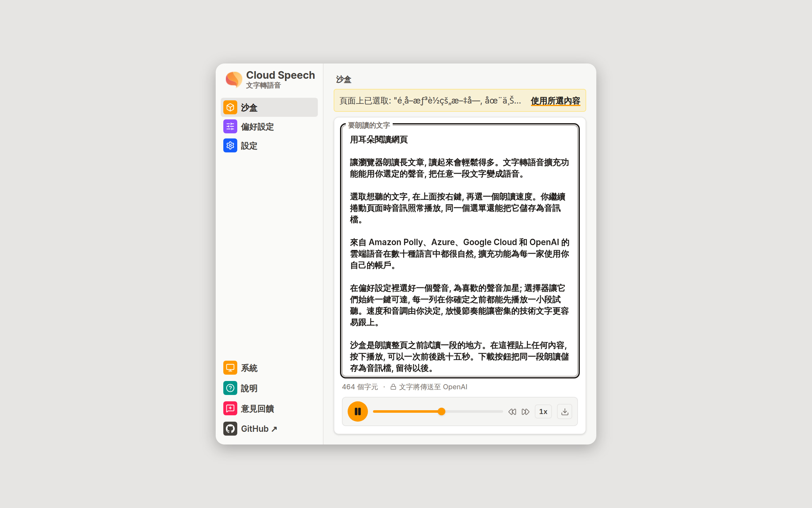Open 意見回饋 feedback item
The height and width of the screenshot is (508, 812).
[x=269, y=409]
